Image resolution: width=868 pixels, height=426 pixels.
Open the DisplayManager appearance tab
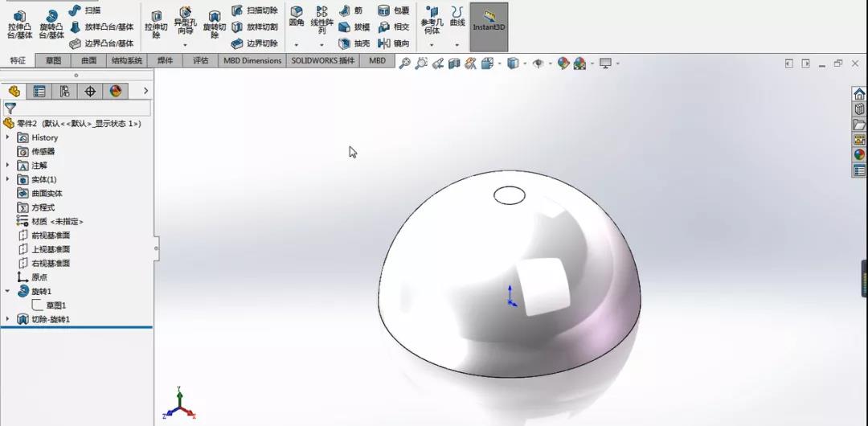115,92
